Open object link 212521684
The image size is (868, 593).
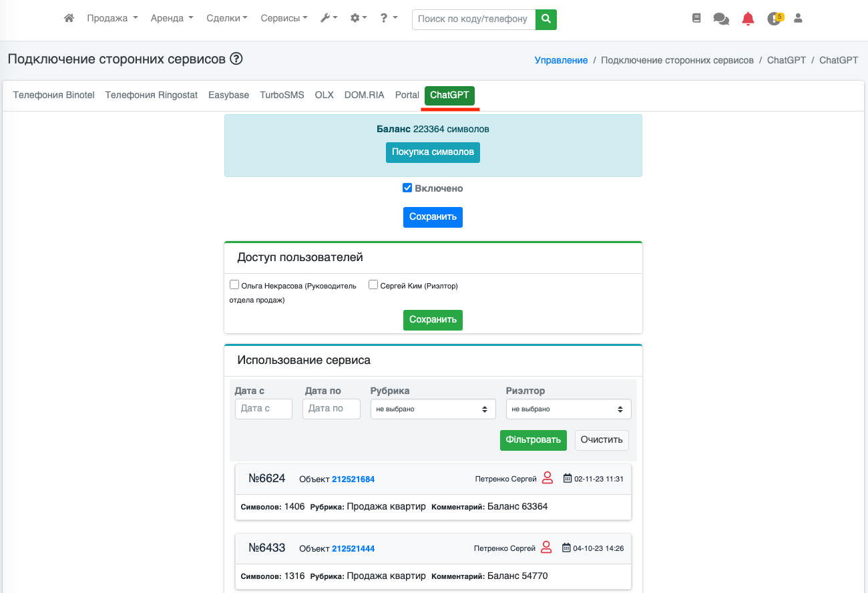(x=353, y=479)
